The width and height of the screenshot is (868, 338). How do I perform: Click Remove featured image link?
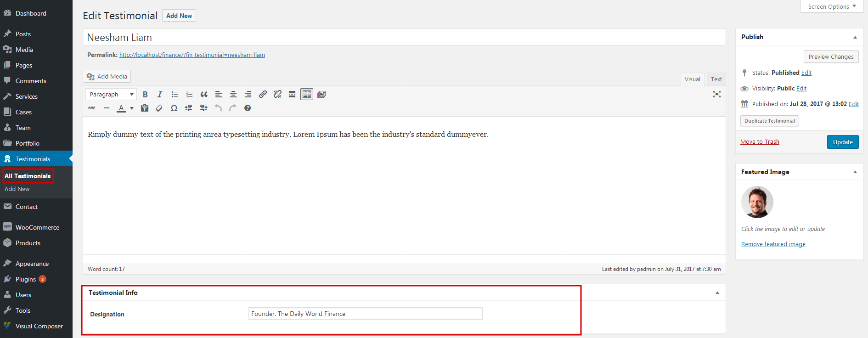[x=773, y=244]
